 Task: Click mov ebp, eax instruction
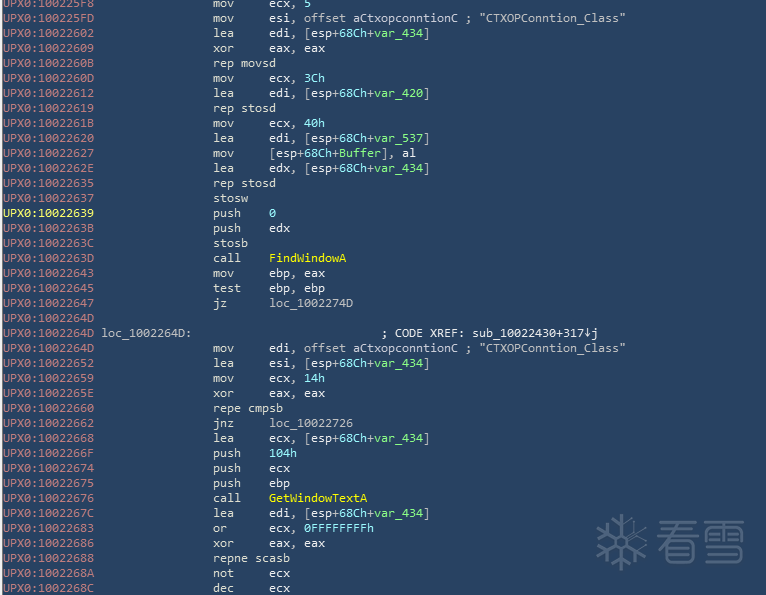pos(269,273)
